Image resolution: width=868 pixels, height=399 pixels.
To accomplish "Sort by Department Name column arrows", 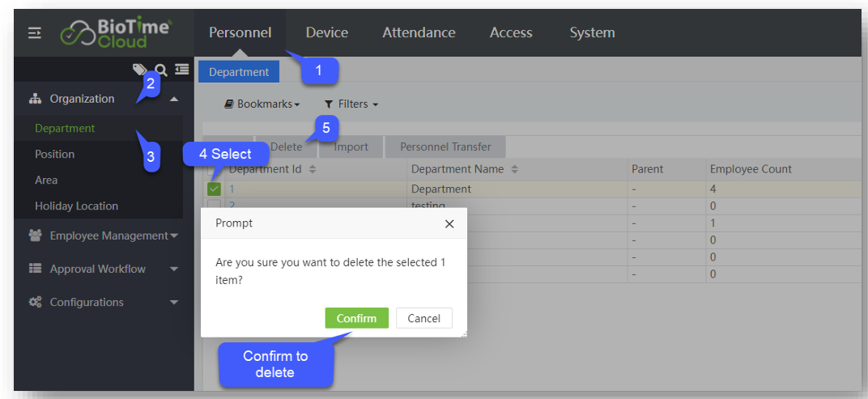I will tap(514, 170).
